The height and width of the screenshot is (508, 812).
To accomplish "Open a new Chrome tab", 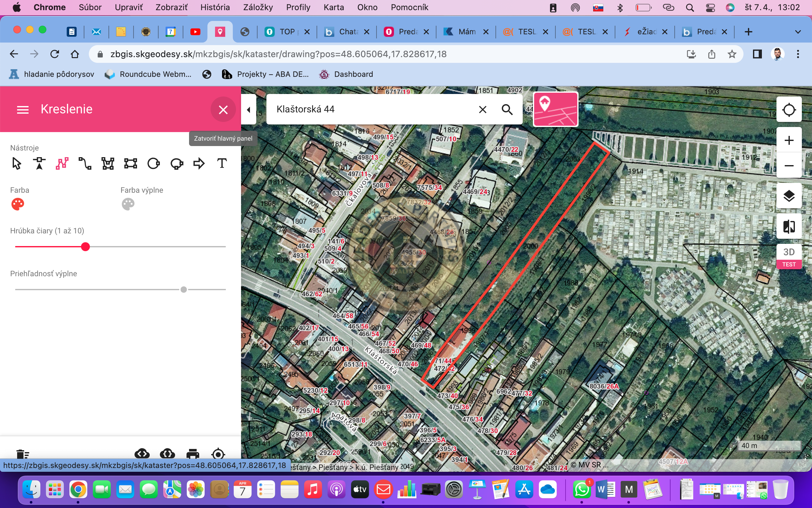I will [748, 32].
